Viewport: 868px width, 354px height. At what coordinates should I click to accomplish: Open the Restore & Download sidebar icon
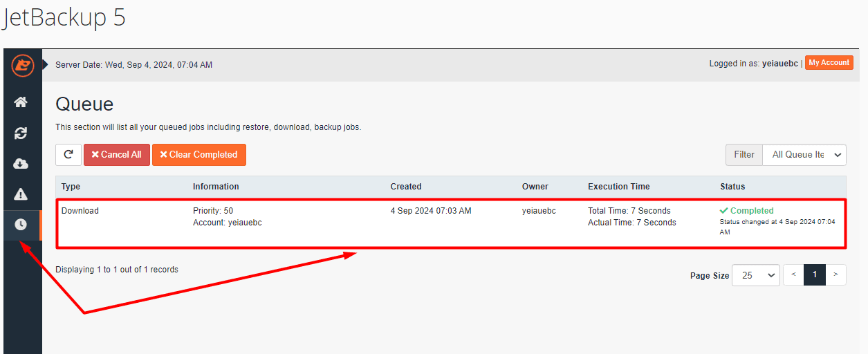pyautogui.click(x=21, y=133)
